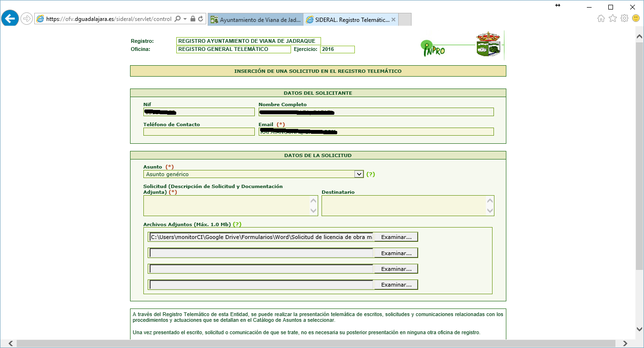Click inside the Solicitud description text area
The width and height of the screenshot is (644, 348).
click(x=226, y=206)
